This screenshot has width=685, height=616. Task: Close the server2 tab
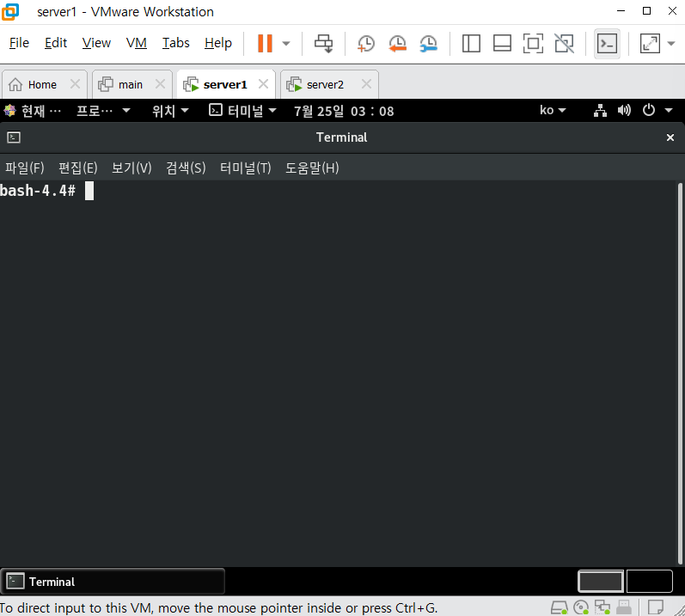(366, 84)
